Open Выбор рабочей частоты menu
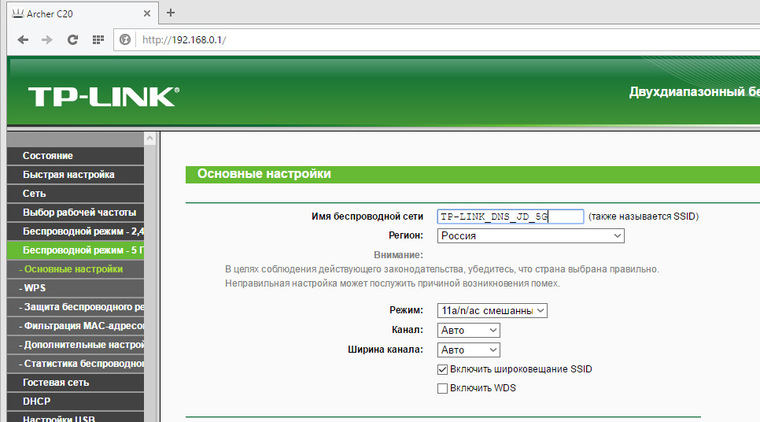760x422 pixels. coord(76,212)
